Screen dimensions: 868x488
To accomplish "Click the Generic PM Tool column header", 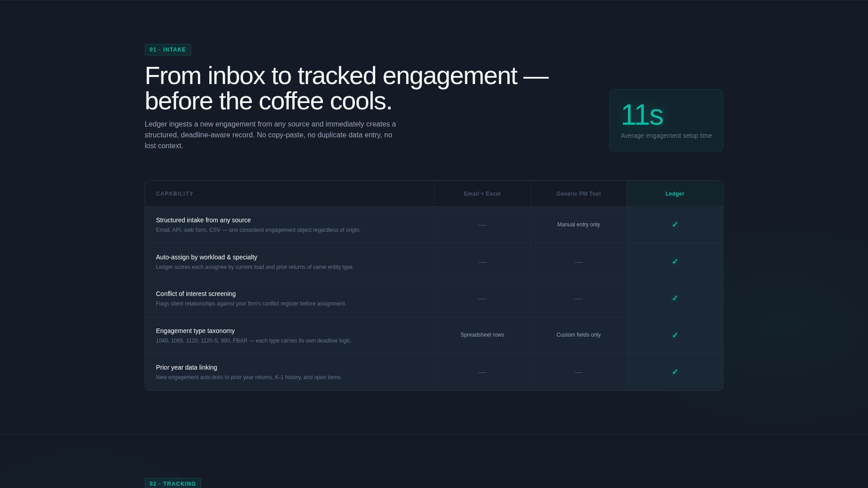I will 578,194.
